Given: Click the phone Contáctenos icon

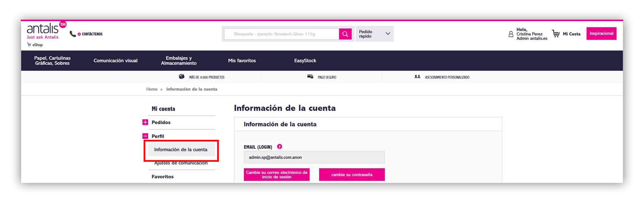Looking at the screenshot, I should click(73, 34).
